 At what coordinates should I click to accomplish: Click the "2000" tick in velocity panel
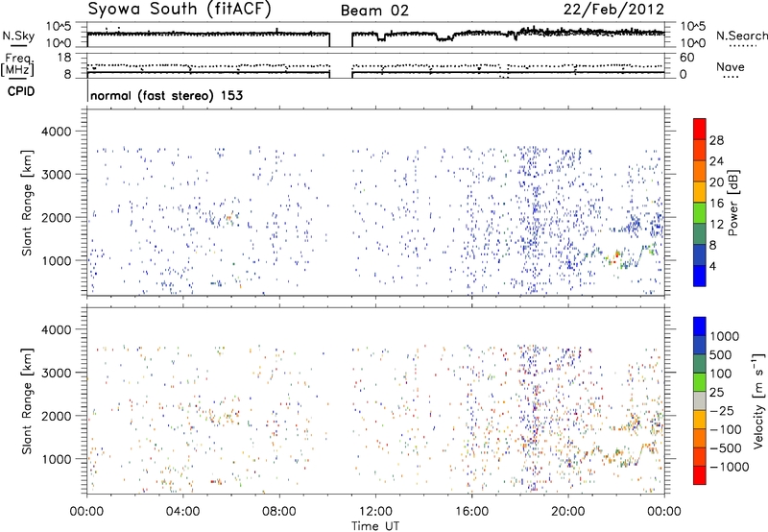(x=56, y=416)
